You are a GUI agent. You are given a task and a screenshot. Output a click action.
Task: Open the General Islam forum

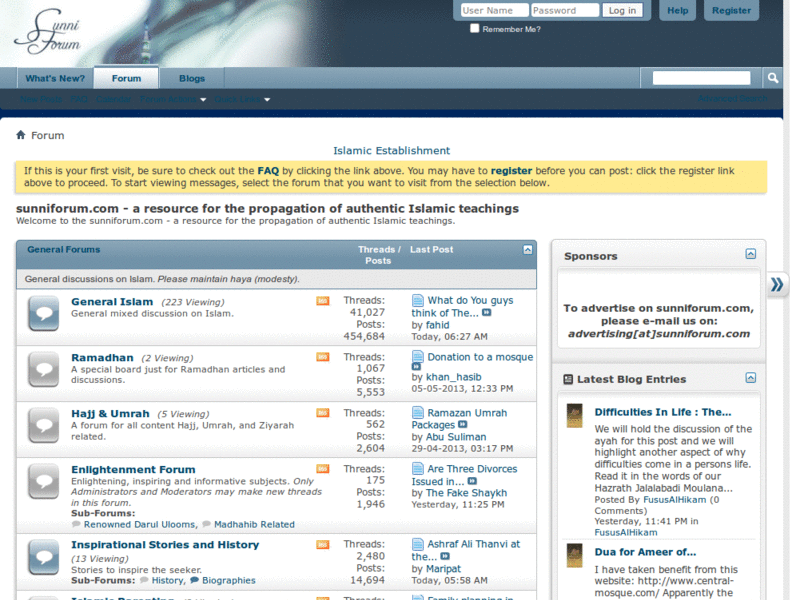coord(112,302)
